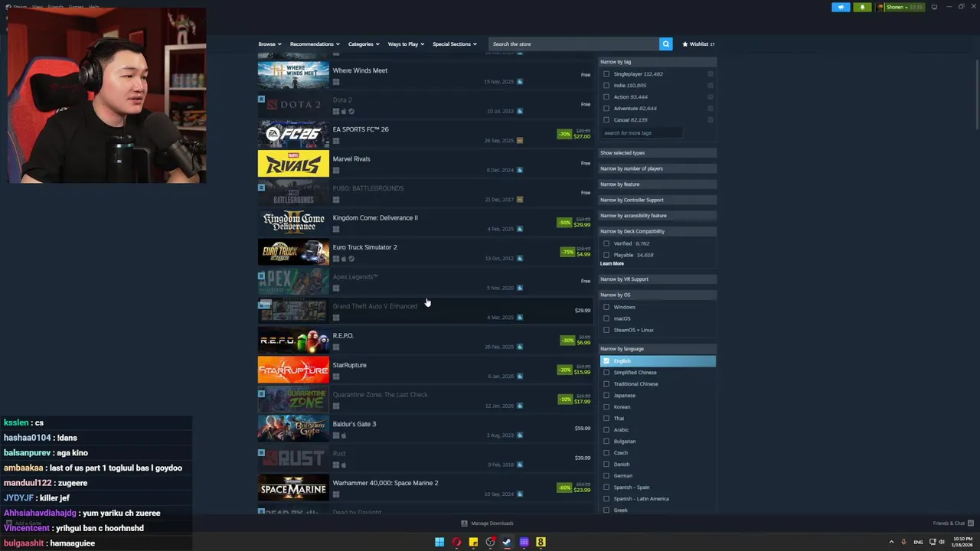Open the Windows Start menu
The width and height of the screenshot is (980, 551).
coord(439,542)
